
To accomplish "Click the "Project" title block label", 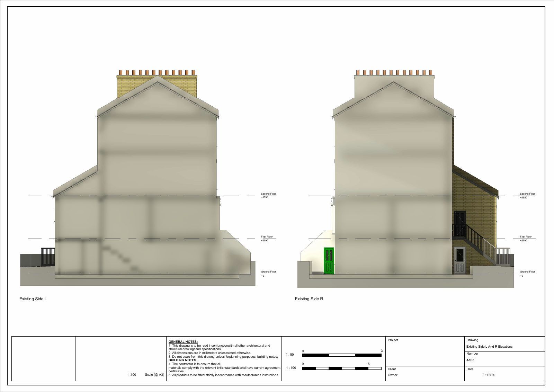I will 393,340.
